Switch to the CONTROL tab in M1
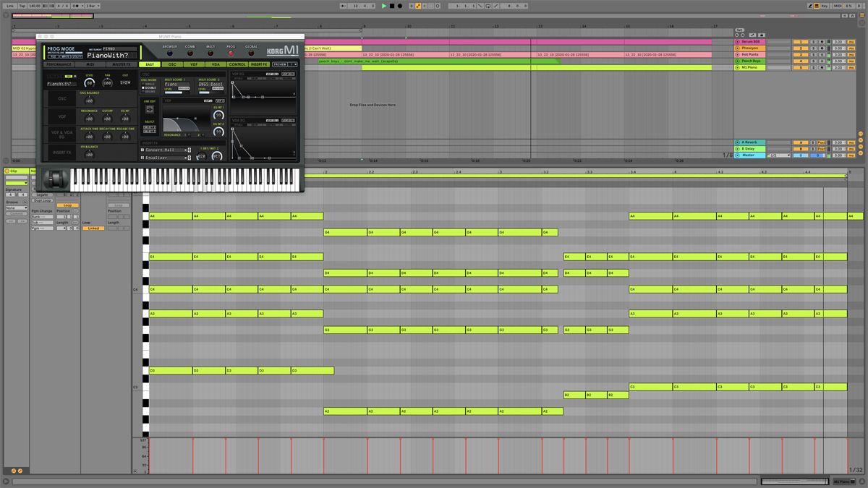Image resolution: width=868 pixels, height=488 pixels. 237,64
